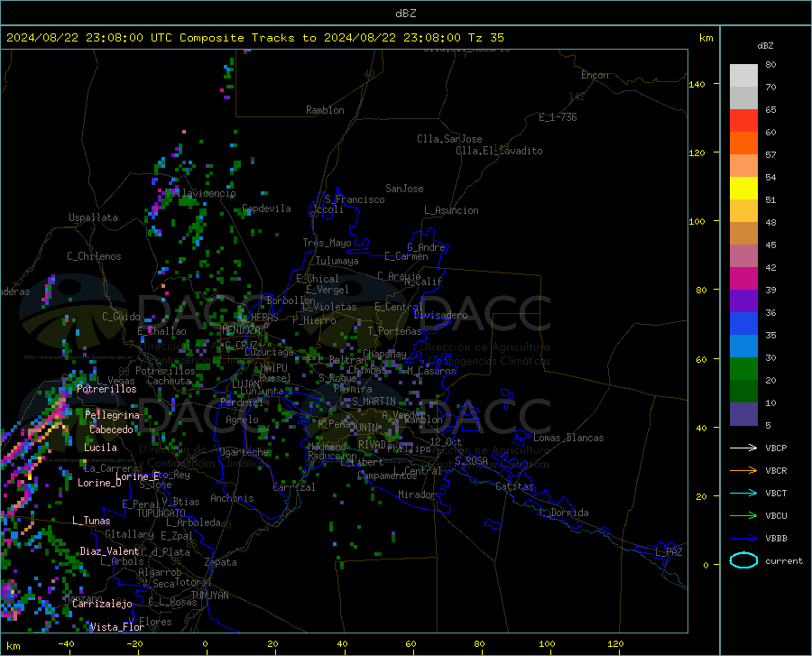
Task: Click the C_Chilenos map label
Action: [x=94, y=256]
